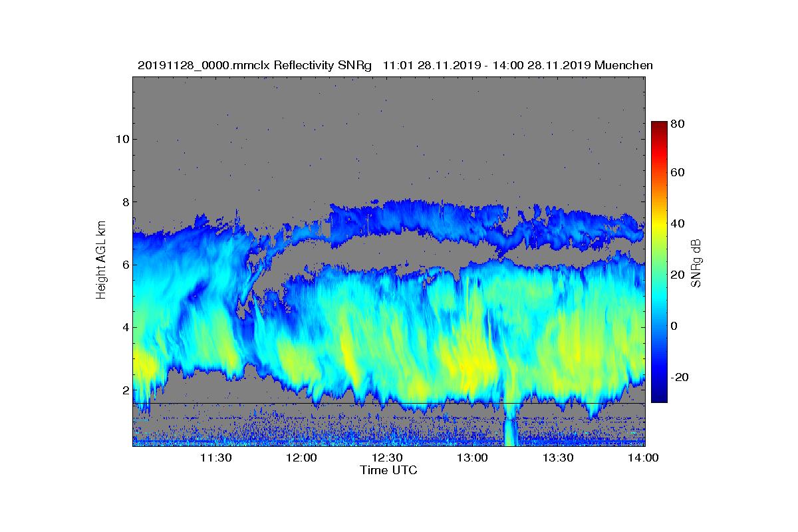Click the 12:30 time tick label
The height and width of the screenshot is (532, 798).
click(388, 458)
